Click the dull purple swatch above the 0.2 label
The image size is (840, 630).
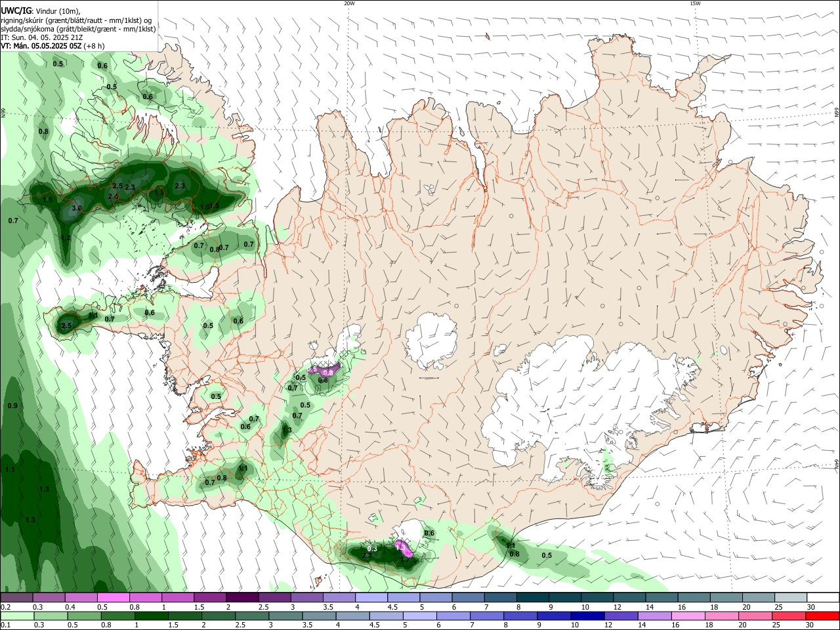[x=17, y=597]
